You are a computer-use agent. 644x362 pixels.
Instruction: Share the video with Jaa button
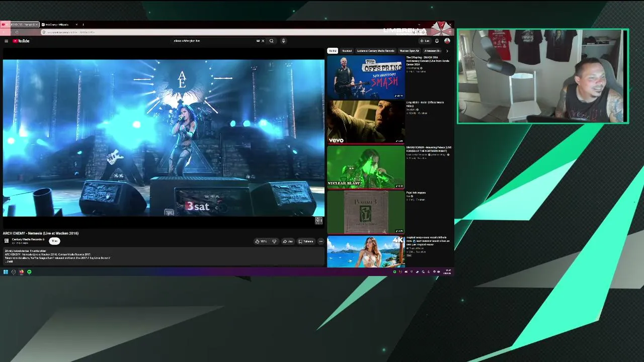tap(288, 241)
